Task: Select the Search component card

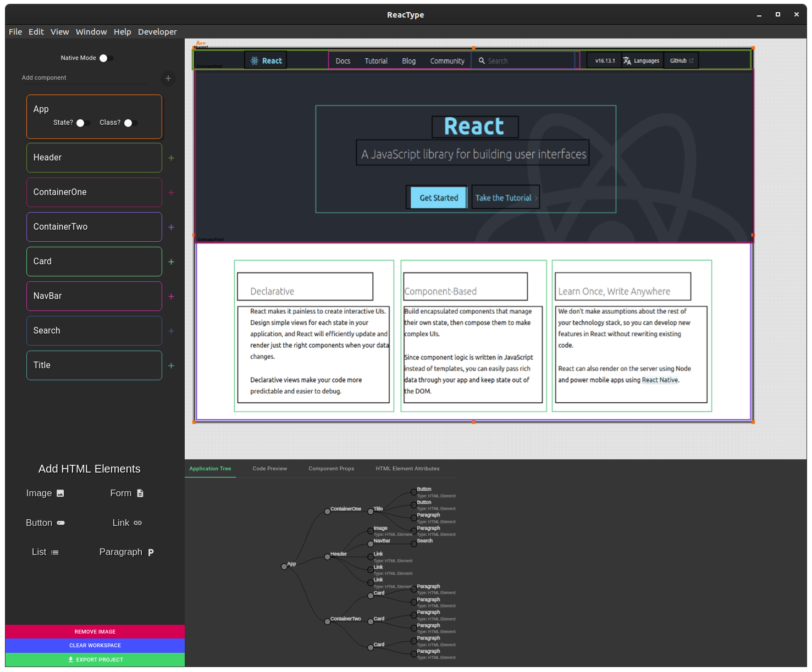Action: pos(94,331)
